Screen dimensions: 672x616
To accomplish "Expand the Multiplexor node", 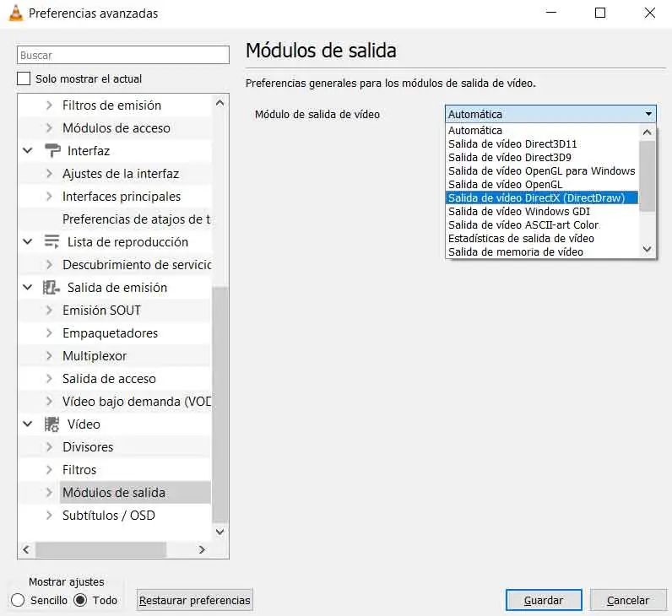I will [49, 355].
